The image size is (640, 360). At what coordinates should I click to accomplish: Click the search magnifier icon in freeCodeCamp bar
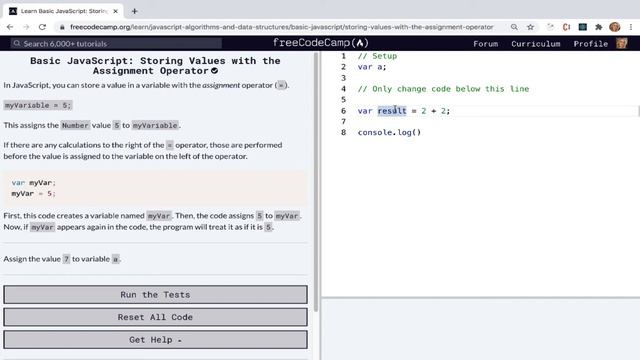pyautogui.click(x=16, y=43)
